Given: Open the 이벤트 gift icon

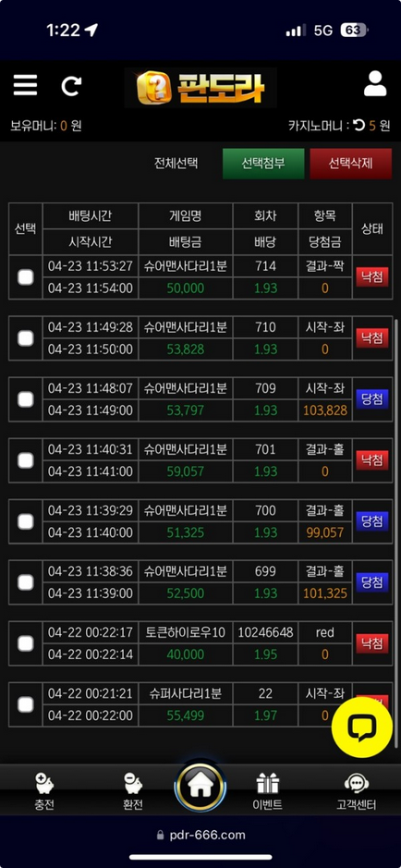Looking at the screenshot, I should (268, 791).
